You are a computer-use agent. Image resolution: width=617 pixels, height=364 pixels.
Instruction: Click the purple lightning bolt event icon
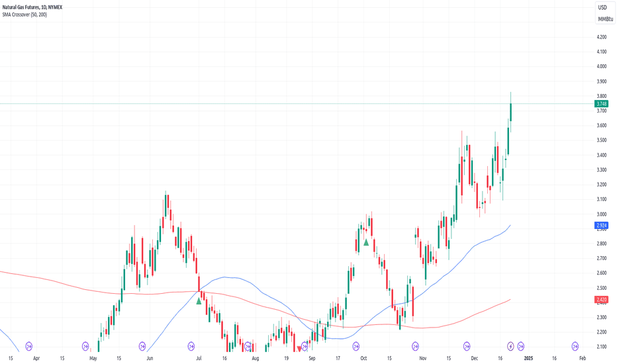click(x=510, y=346)
